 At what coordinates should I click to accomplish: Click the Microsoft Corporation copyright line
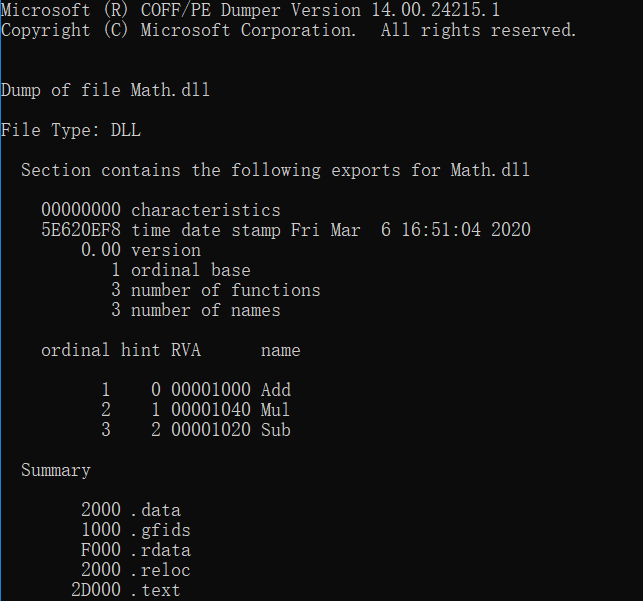pyautogui.click(x=289, y=30)
